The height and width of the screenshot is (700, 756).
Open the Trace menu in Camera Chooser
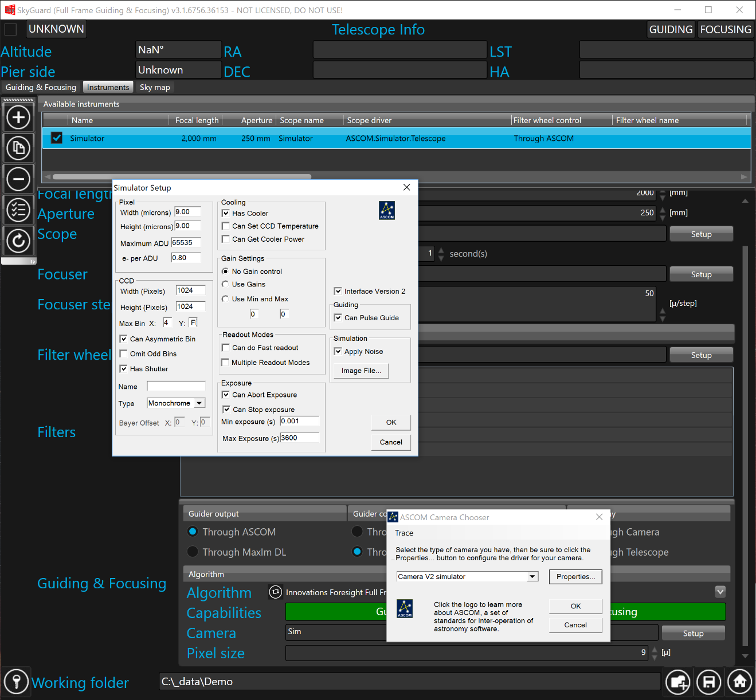(x=404, y=533)
